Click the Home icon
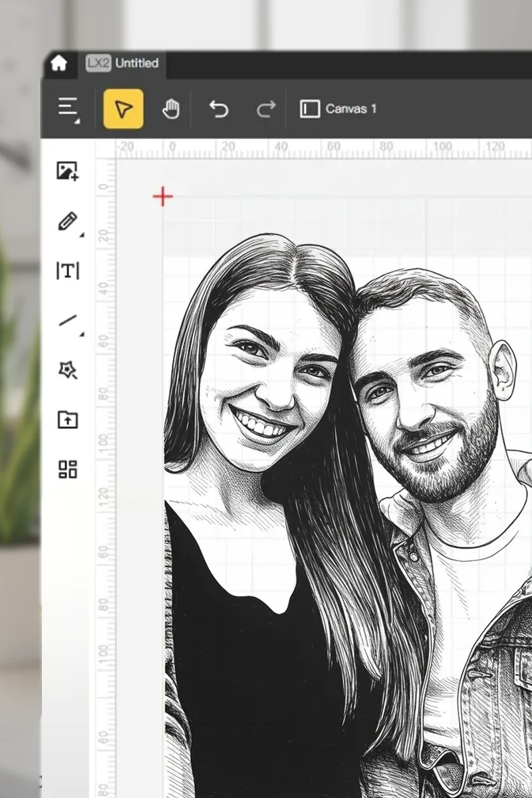532x798 pixels. [59, 63]
